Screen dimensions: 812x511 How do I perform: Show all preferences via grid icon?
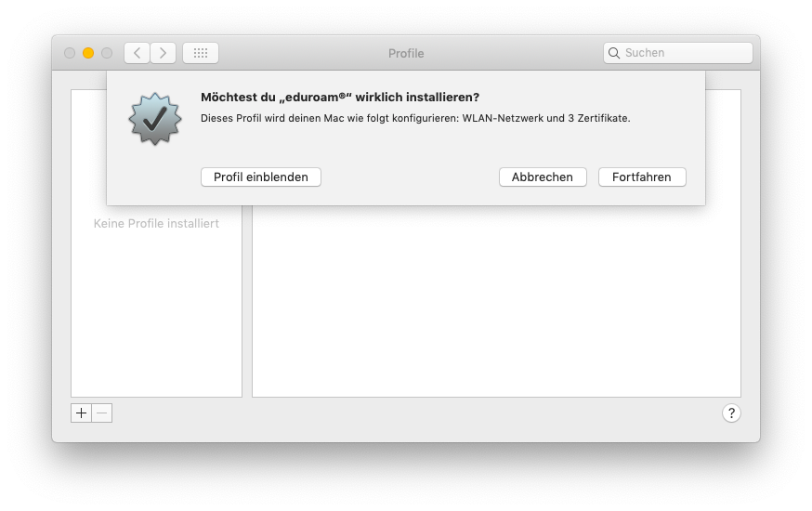(201, 53)
